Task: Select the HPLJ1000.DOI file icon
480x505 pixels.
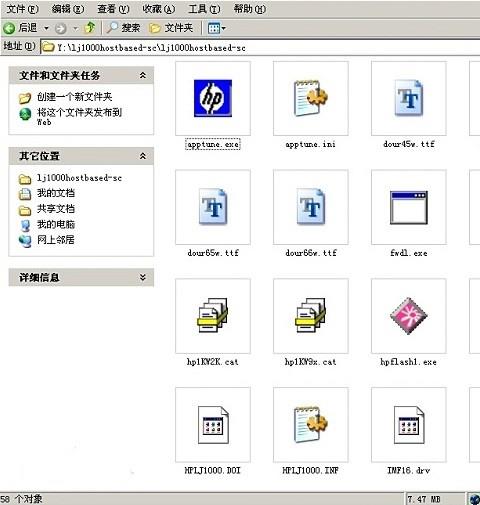Action: [x=213, y=425]
